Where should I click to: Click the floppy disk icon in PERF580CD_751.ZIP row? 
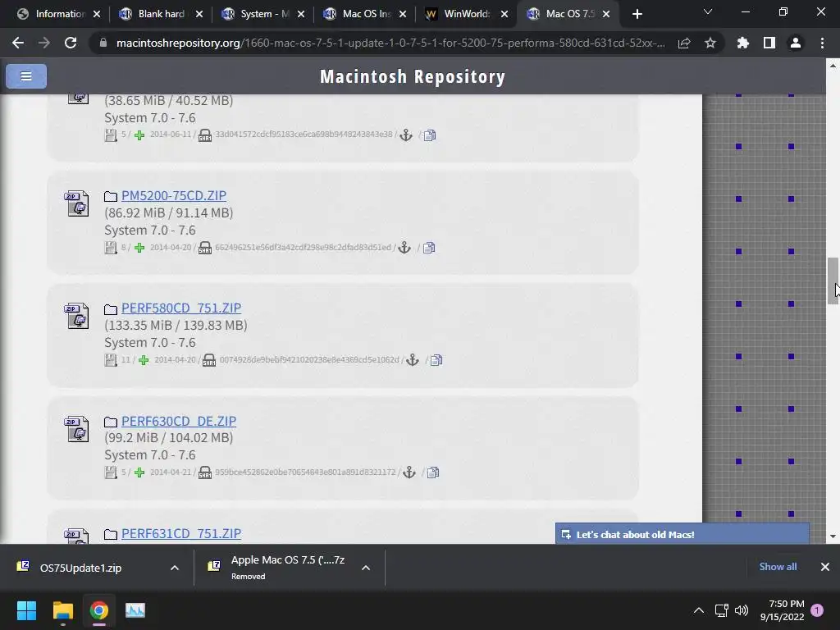pyautogui.click(x=111, y=360)
